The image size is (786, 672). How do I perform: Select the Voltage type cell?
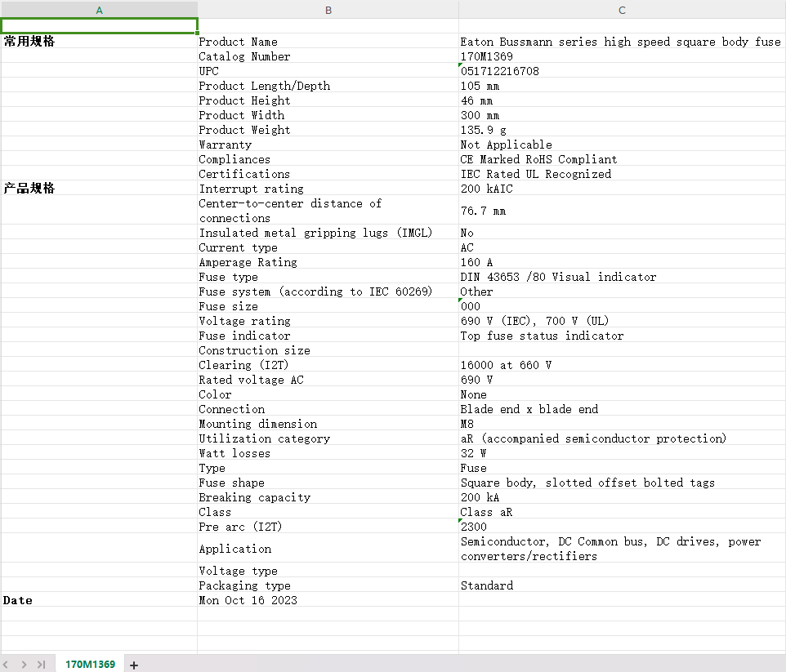[328, 571]
